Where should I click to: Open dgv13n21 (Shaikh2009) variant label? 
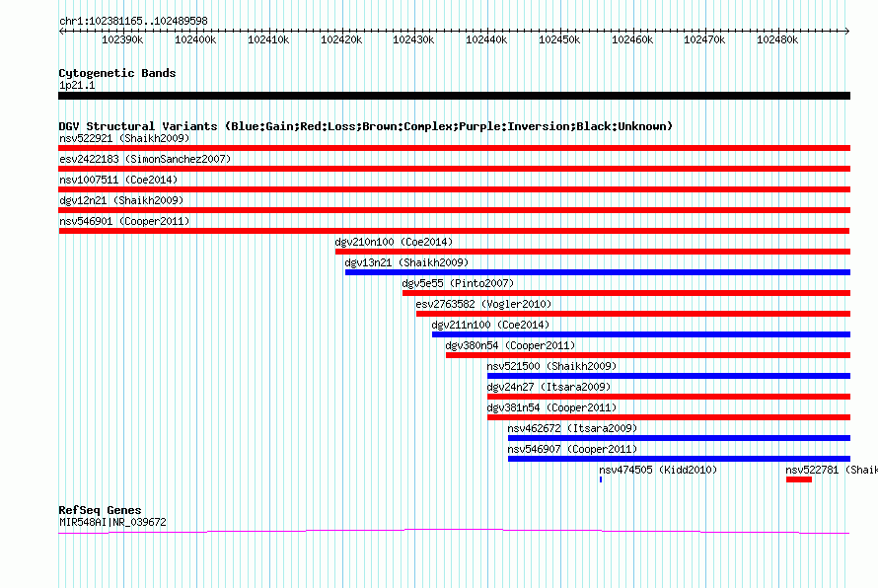tap(406, 262)
